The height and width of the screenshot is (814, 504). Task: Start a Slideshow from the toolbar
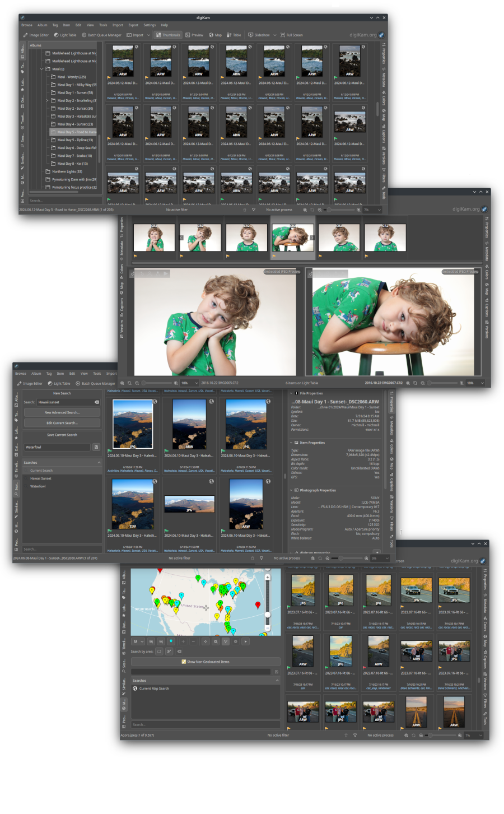point(260,35)
